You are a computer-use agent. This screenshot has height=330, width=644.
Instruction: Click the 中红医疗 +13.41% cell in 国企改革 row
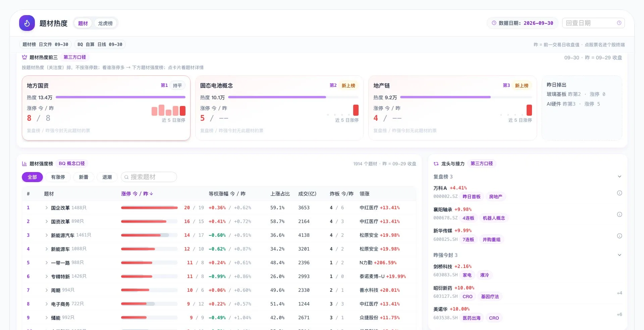pos(379,208)
